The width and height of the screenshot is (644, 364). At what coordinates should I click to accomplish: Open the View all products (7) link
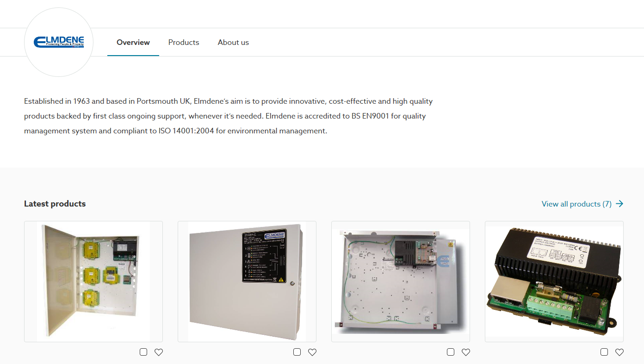pyautogui.click(x=582, y=204)
